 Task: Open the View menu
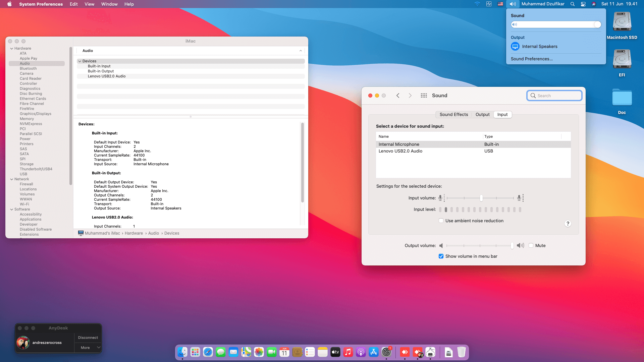[x=89, y=4]
